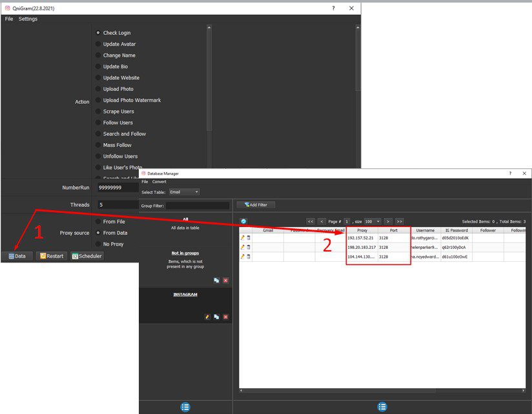532x414 pixels.
Task: Select the Update Website action
Action: (118, 77)
